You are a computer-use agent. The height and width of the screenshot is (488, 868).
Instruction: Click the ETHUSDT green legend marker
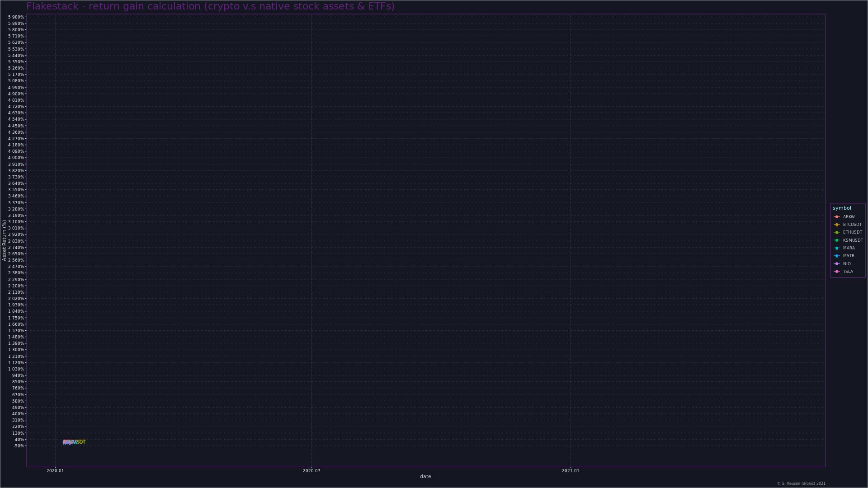click(837, 232)
